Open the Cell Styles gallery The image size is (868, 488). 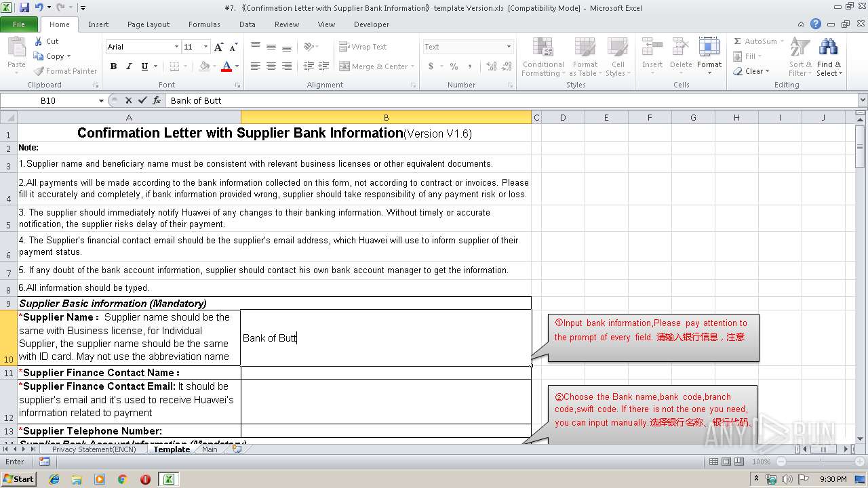pyautogui.click(x=616, y=56)
